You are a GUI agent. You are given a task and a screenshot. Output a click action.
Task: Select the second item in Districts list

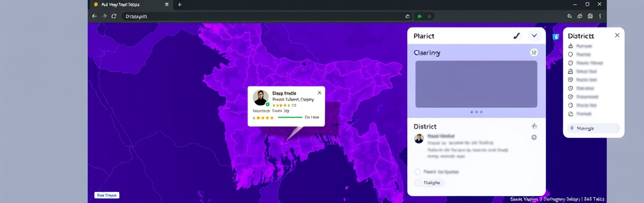(x=580, y=54)
